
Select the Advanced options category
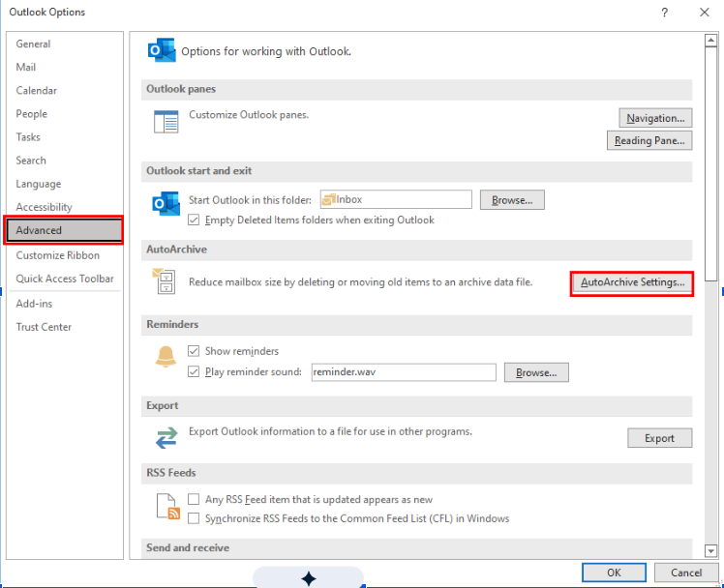(x=64, y=230)
